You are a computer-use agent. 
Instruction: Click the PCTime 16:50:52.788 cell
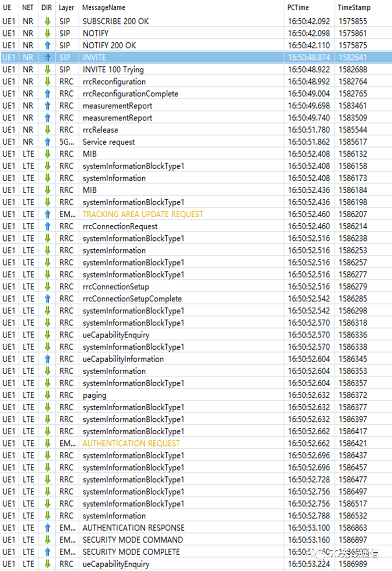(309, 516)
